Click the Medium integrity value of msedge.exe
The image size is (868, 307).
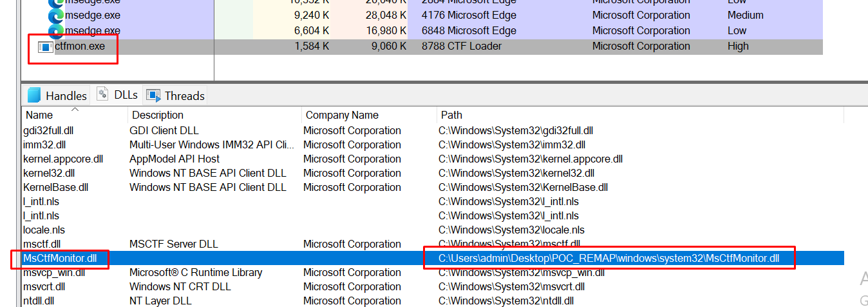[746, 15]
